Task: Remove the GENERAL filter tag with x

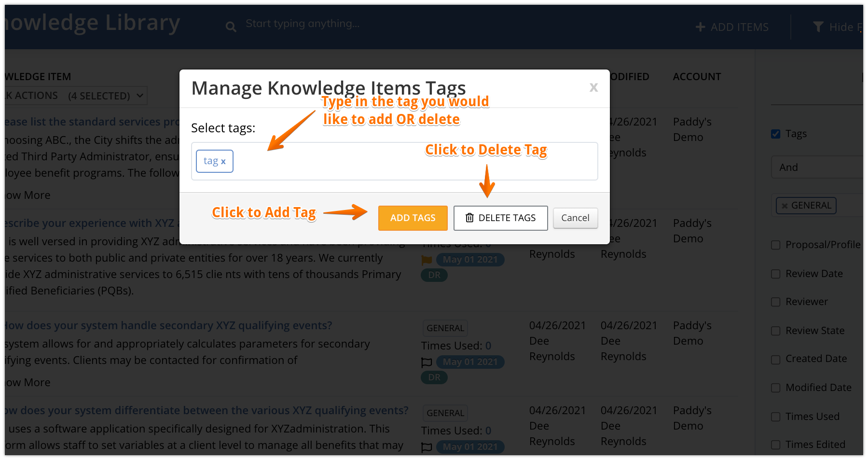Action: point(785,206)
